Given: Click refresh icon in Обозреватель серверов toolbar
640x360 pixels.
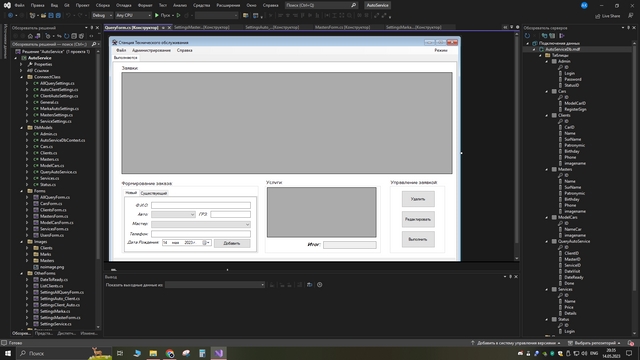Looking at the screenshot, I should tap(527, 36).
